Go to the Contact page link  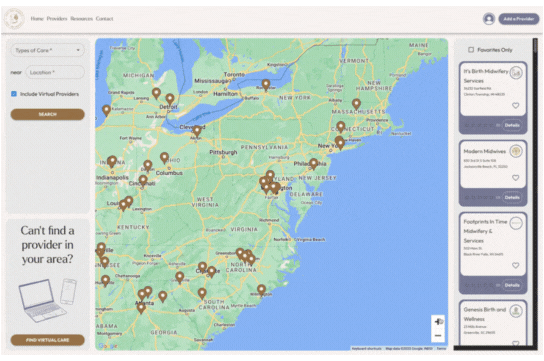click(x=104, y=19)
